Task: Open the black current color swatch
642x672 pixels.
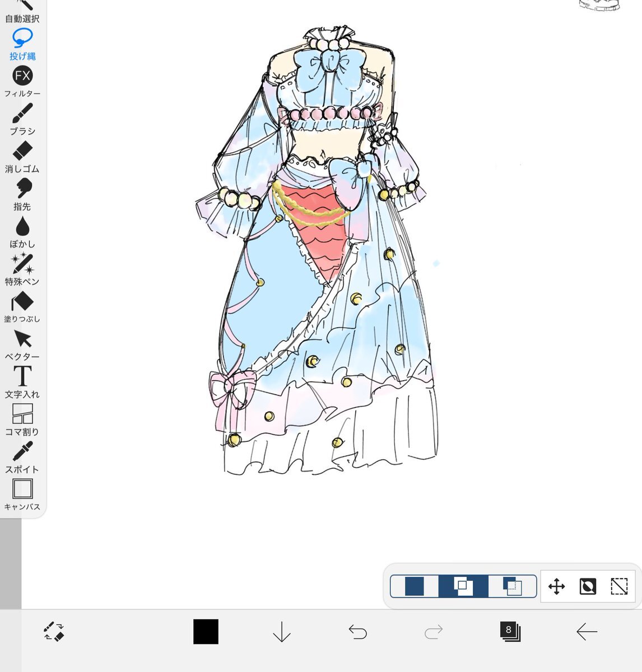Action: click(206, 632)
